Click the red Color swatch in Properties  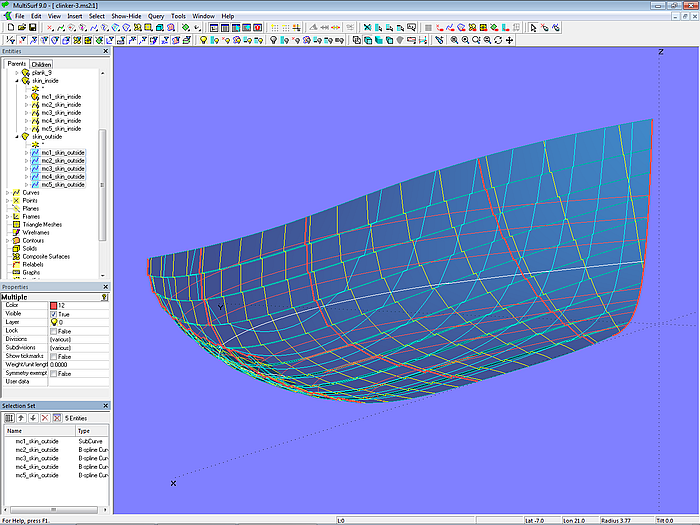coord(54,305)
